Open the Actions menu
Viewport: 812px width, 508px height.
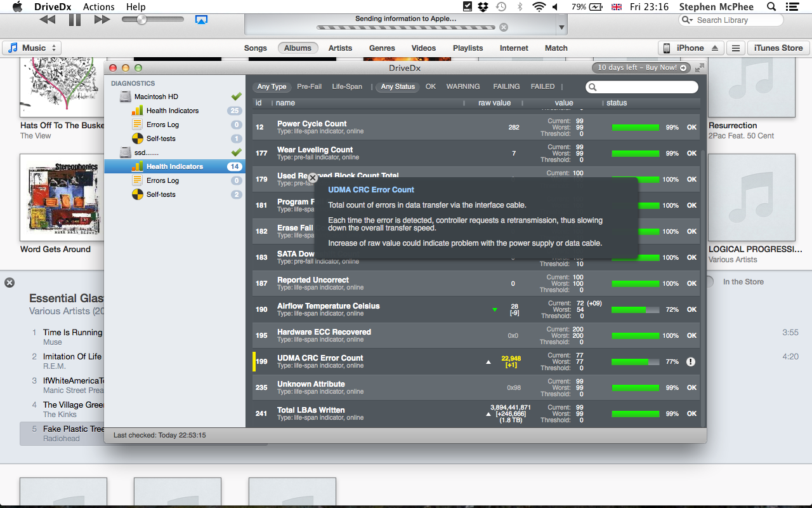click(x=99, y=6)
